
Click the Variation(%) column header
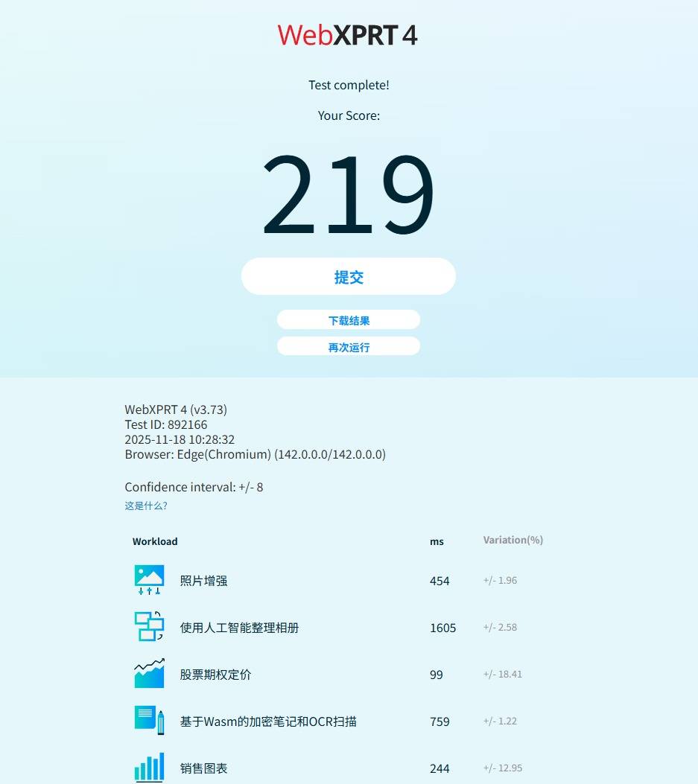click(x=513, y=540)
